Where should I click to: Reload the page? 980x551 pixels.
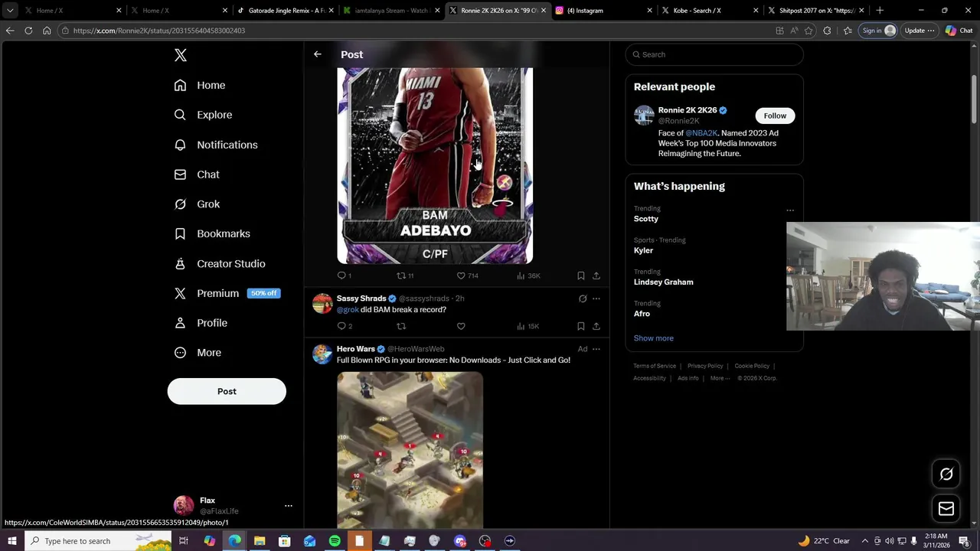pyautogui.click(x=28, y=31)
